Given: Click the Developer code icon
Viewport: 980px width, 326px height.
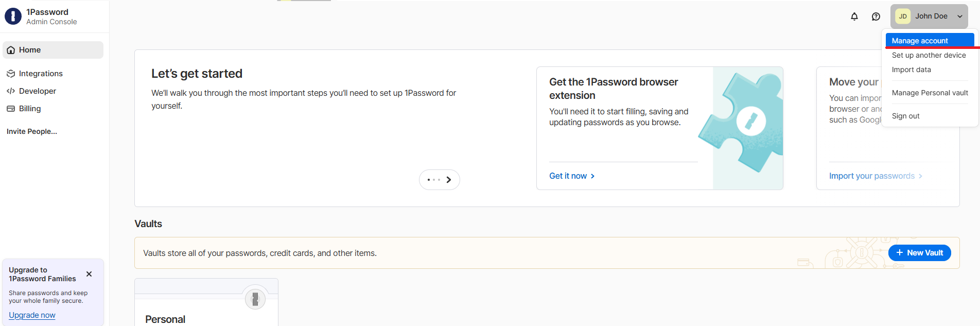Looking at the screenshot, I should (x=11, y=91).
